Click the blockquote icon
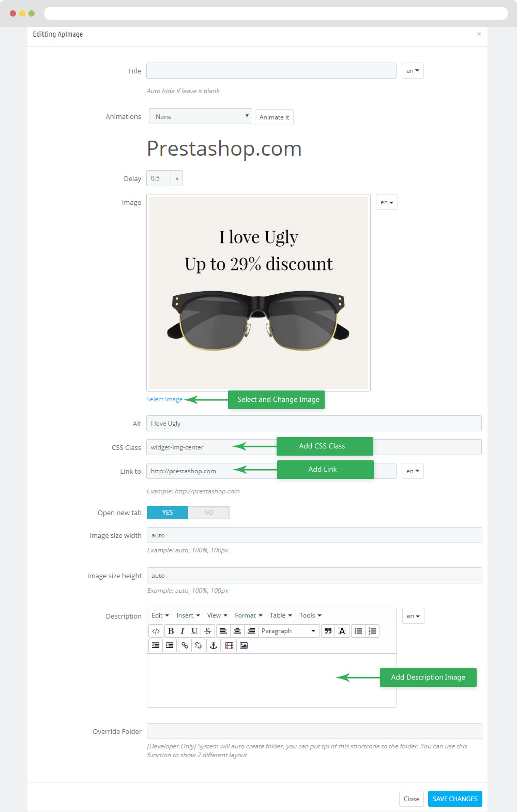 coord(328,631)
